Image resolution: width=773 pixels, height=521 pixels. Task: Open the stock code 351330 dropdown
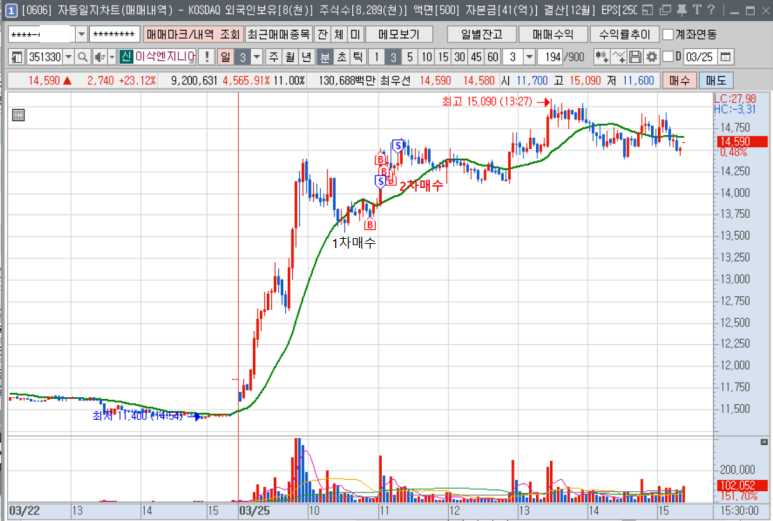[x=69, y=56]
